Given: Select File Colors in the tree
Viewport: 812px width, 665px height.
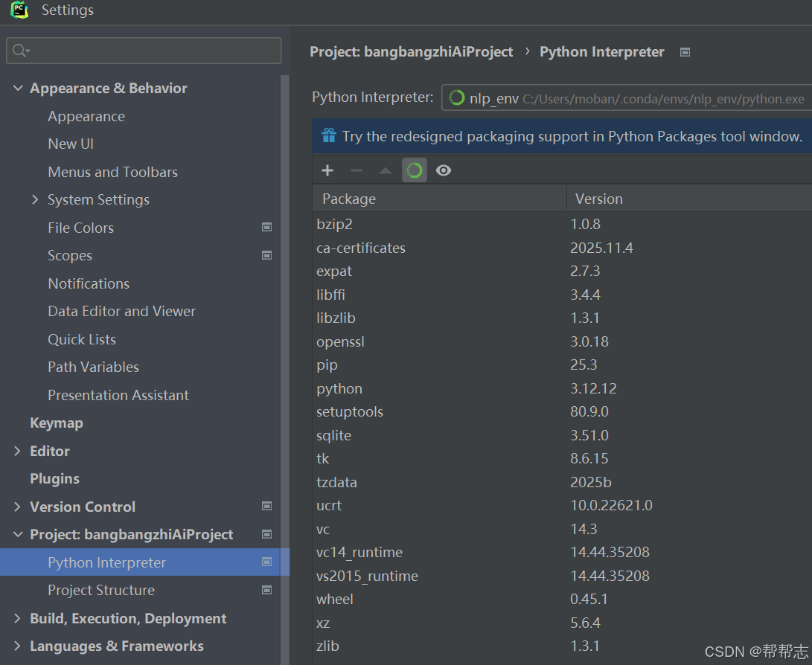Looking at the screenshot, I should 80,228.
